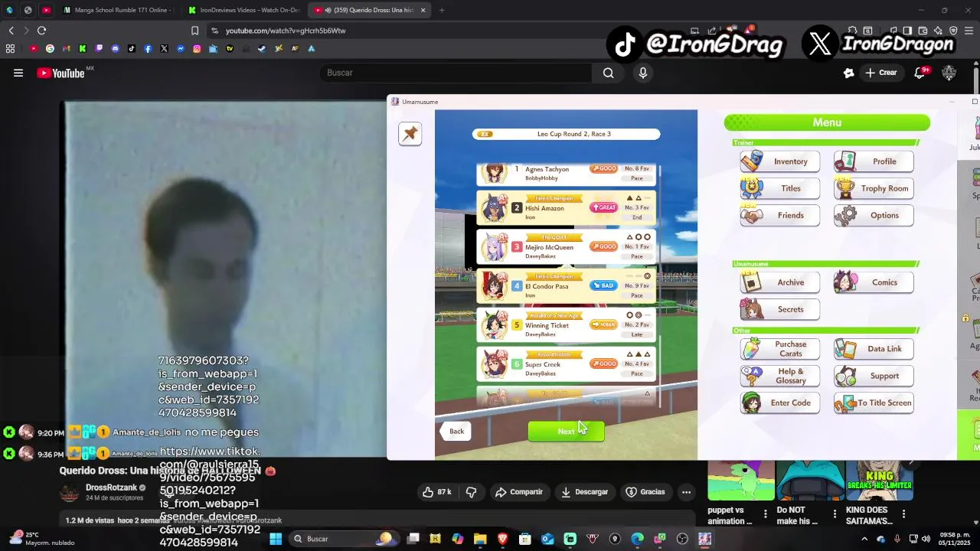Open the Titles menu button
This screenshot has height=551, width=980.
click(x=780, y=188)
